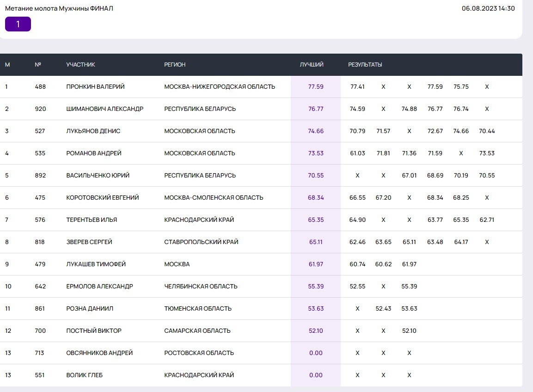Select participant ТЕРЕНТЬЕВ ИЛЬЯ
Viewport: 533px width, 392px height.
(92, 220)
